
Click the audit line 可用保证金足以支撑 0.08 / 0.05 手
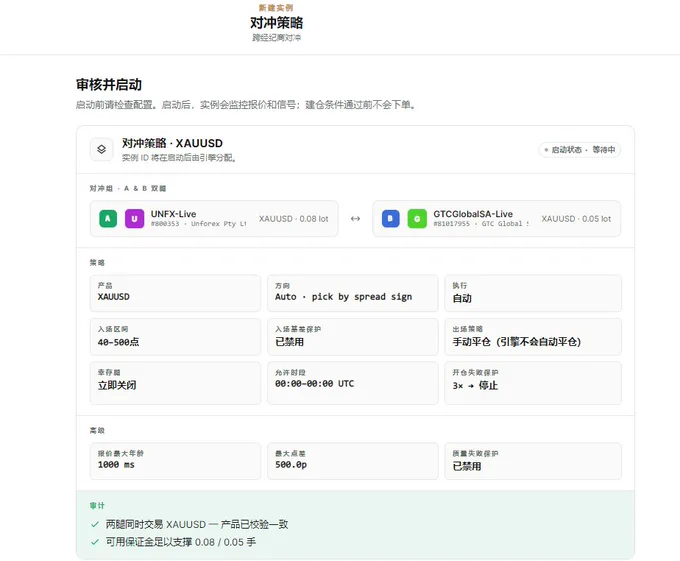[181, 542]
